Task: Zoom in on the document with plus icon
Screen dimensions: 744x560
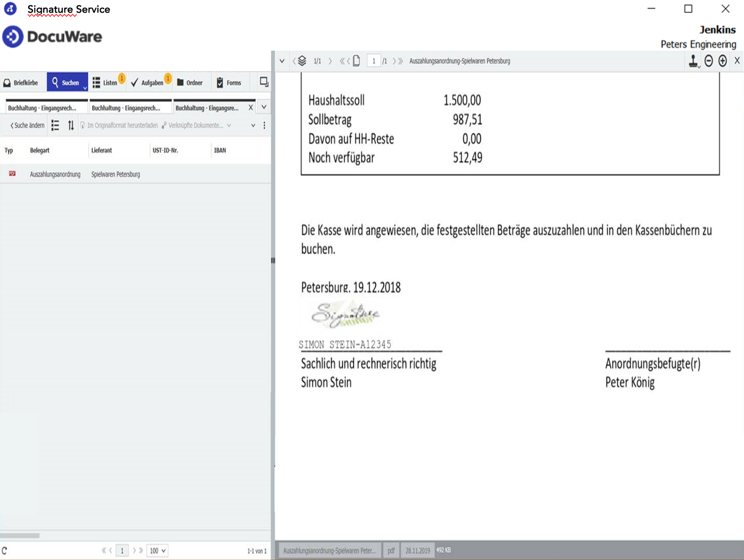Action: 723,61
